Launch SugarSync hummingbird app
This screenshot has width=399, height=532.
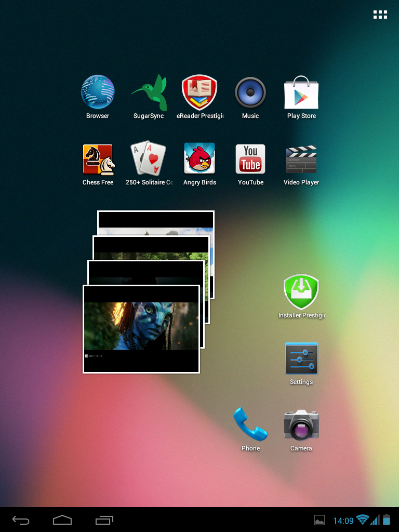point(149,97)
